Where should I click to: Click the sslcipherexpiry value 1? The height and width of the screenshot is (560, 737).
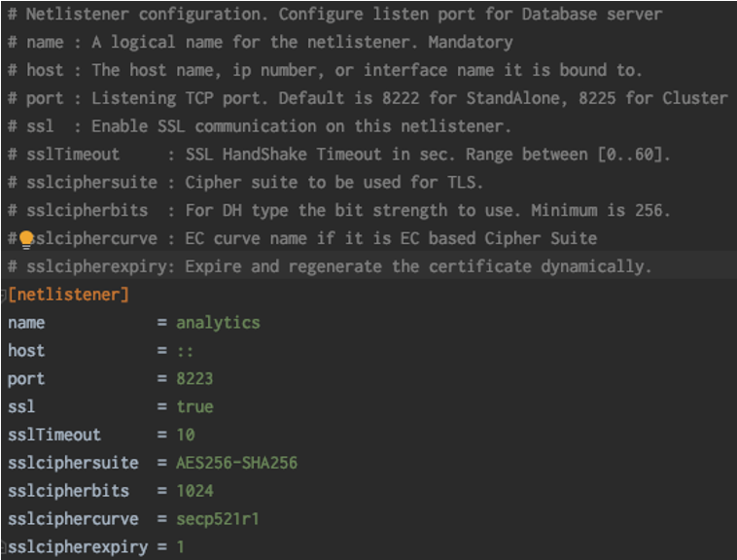point(180,546)
